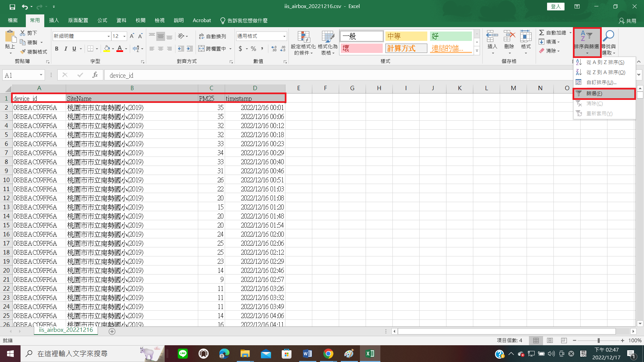Click the 壞 (Bad) red cell style swatch

[362, 48]
